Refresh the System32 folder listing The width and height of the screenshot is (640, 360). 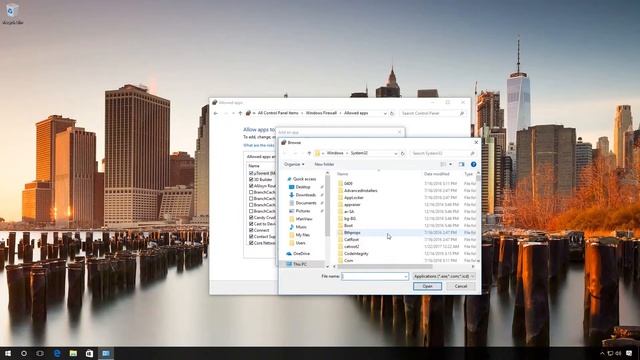pyautogui.click(x=402, y=153)
